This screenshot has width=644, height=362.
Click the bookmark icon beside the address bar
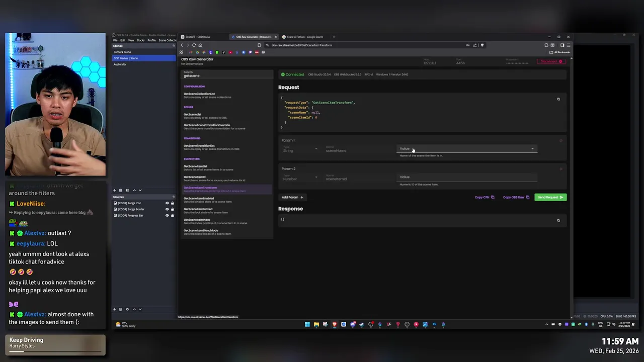259,45
